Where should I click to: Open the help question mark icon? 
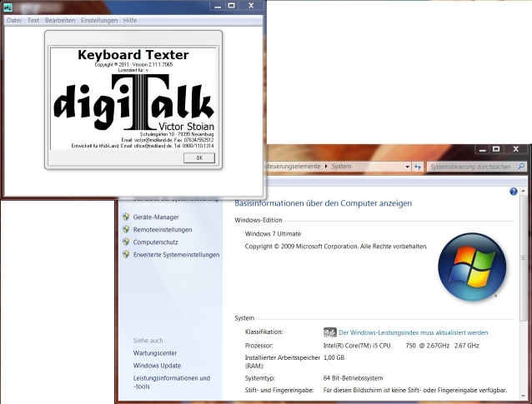(514, 192)
